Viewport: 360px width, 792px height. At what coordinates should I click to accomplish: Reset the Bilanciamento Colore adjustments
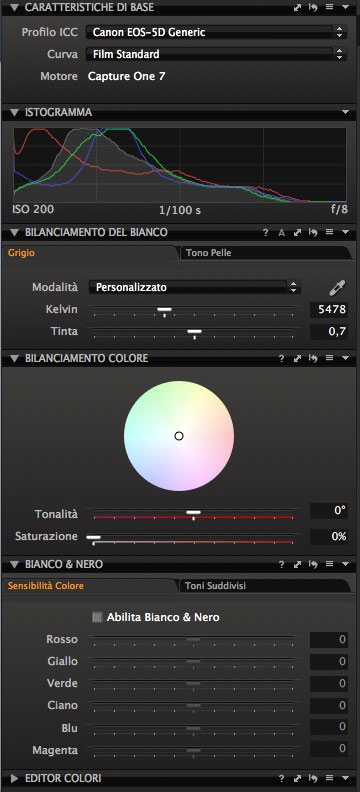313,358
